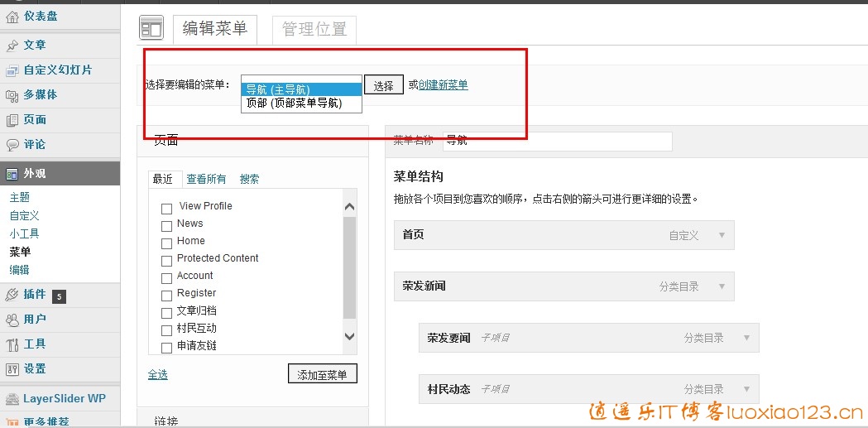Click the down arrow of the pages list scrollbar

click(349, 337)
